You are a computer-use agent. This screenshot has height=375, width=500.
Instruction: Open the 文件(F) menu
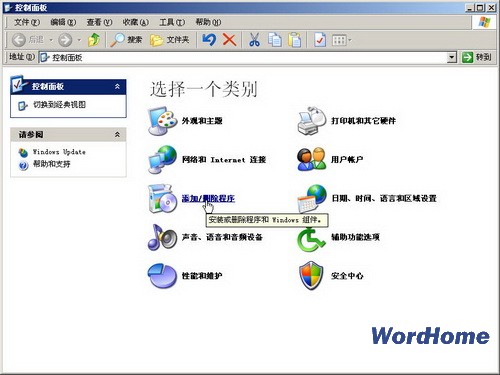27,22
